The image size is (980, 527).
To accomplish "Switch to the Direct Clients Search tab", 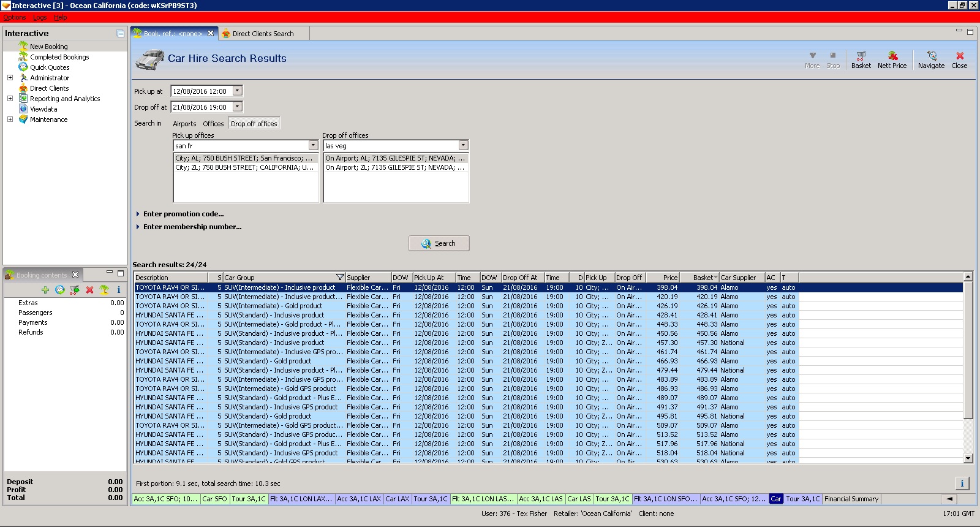I will [263, 34].
